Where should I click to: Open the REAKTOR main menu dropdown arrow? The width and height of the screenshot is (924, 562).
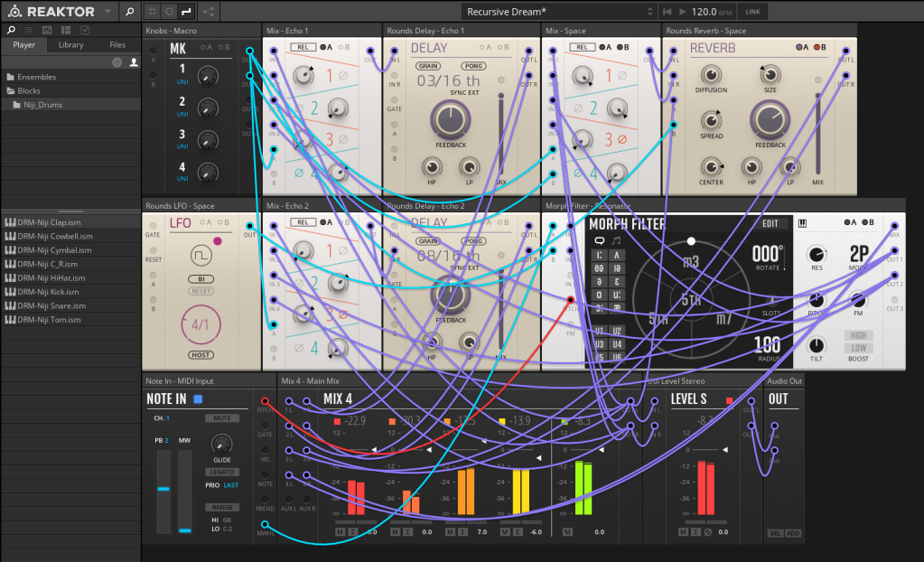coord(107,12)
